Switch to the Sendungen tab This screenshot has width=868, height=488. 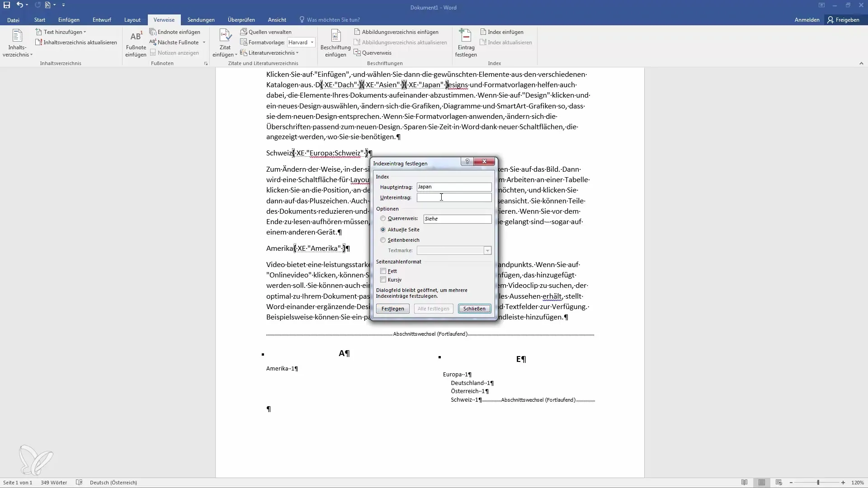pyautogui.click(x=201, y=20)
